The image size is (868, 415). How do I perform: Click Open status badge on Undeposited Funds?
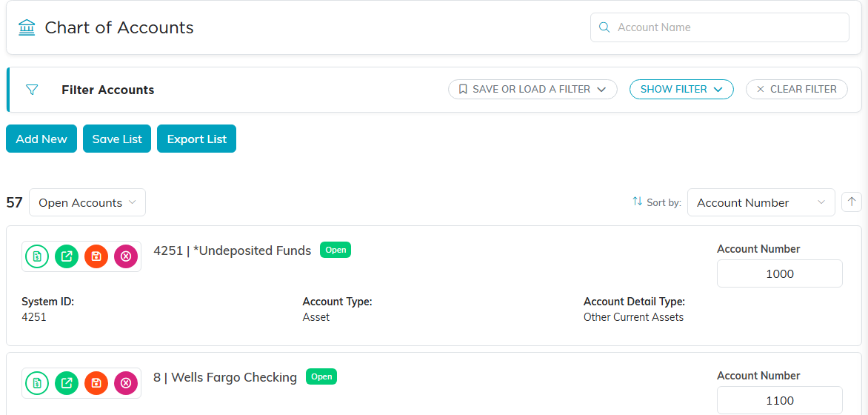pyautogui.click(x=335, y=250)
